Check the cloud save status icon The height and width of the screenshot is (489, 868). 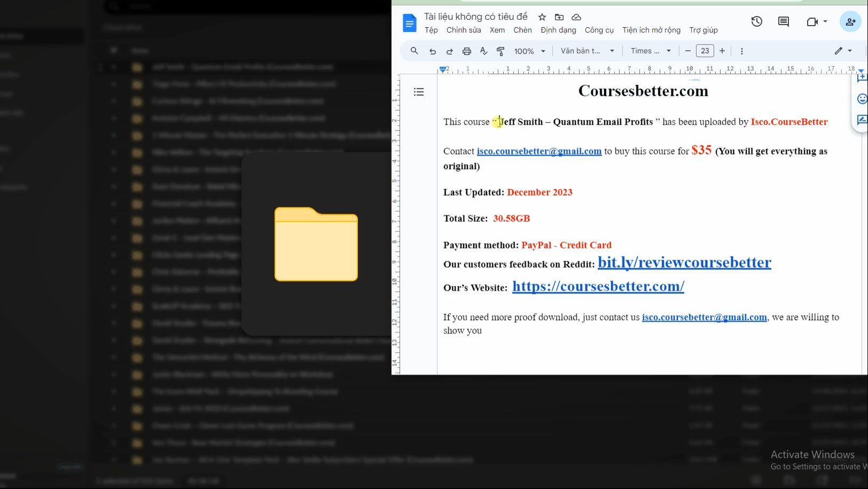576,17
